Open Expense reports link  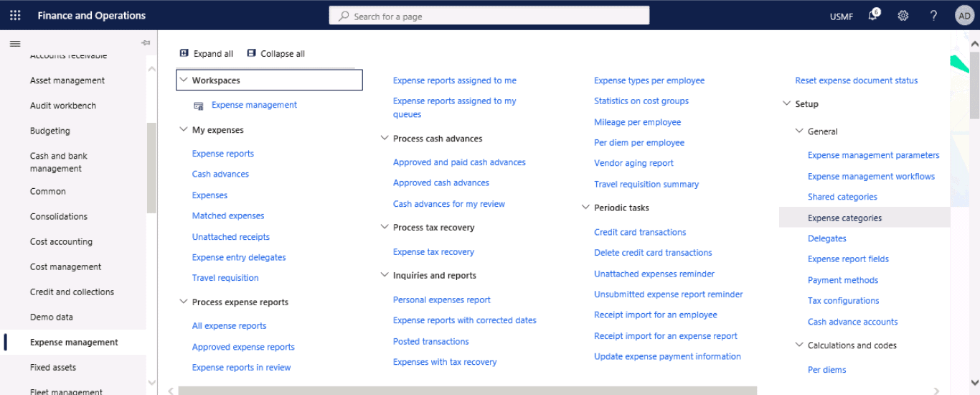(223, 154)
